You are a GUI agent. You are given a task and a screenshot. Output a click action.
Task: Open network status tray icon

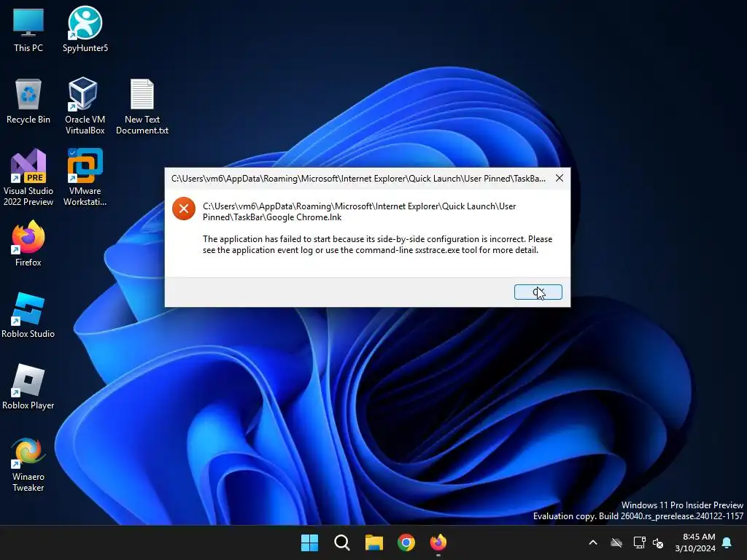pyautogui.click(x=639, y=542)
